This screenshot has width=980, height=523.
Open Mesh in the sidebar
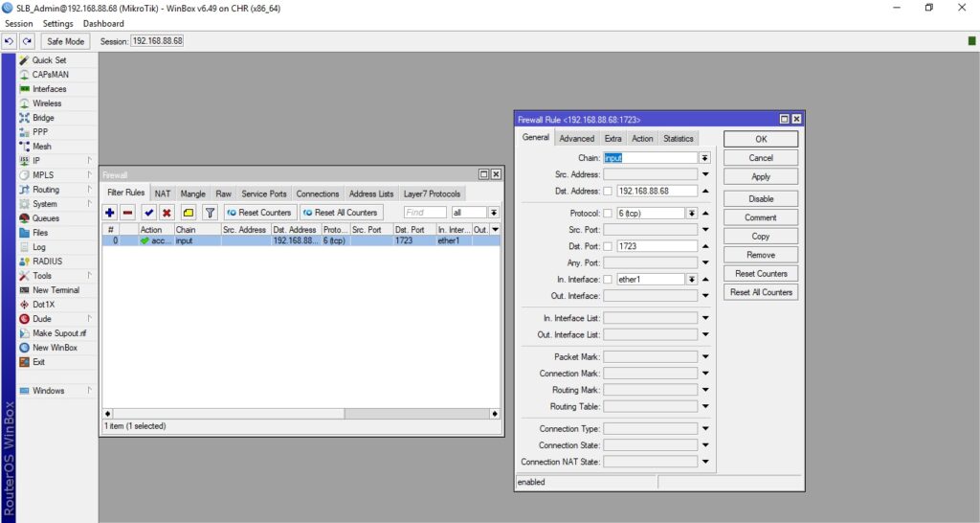[42, 147]
